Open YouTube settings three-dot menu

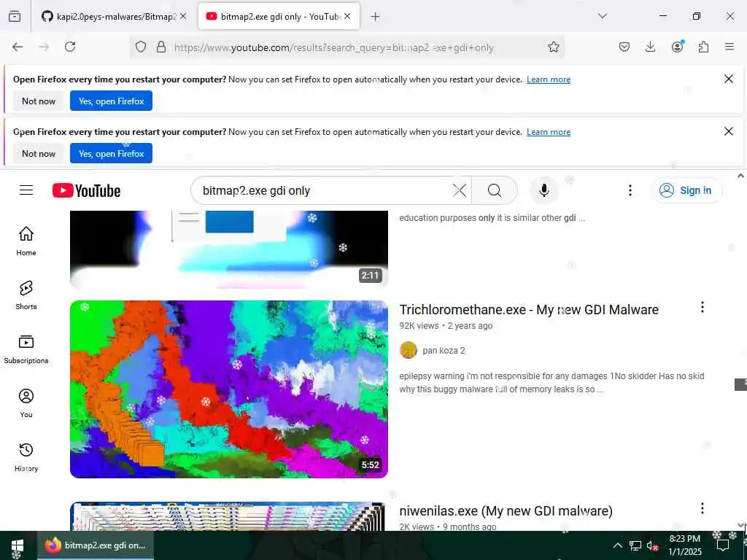[x=630, y=190]
